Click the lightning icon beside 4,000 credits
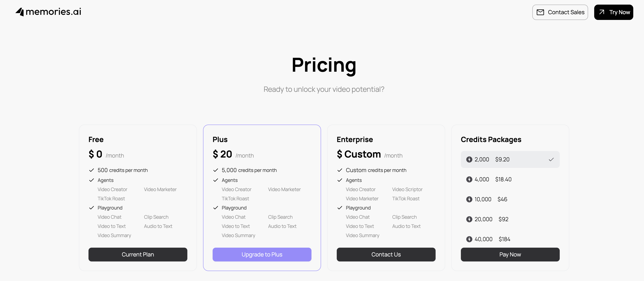This screenshot has height=281, width=644. 469,179
